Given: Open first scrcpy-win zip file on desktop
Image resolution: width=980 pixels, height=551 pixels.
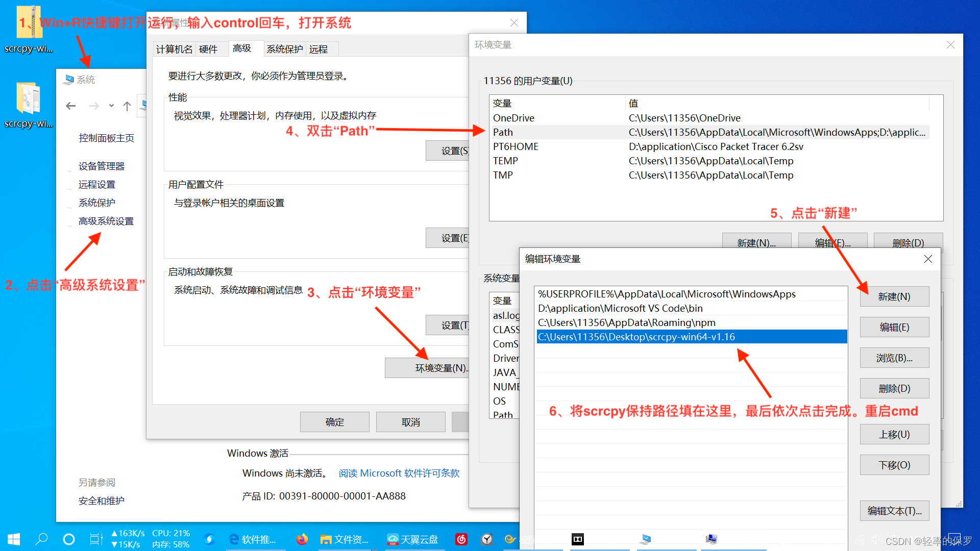Looking at the screenshot, I should click(29, 28).
